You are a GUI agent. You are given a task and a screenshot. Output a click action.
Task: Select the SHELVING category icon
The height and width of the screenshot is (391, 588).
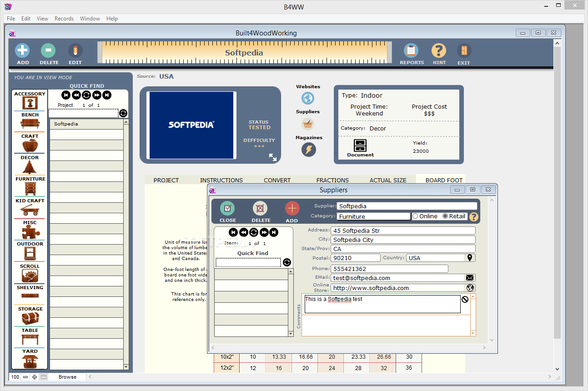point(30,296)
